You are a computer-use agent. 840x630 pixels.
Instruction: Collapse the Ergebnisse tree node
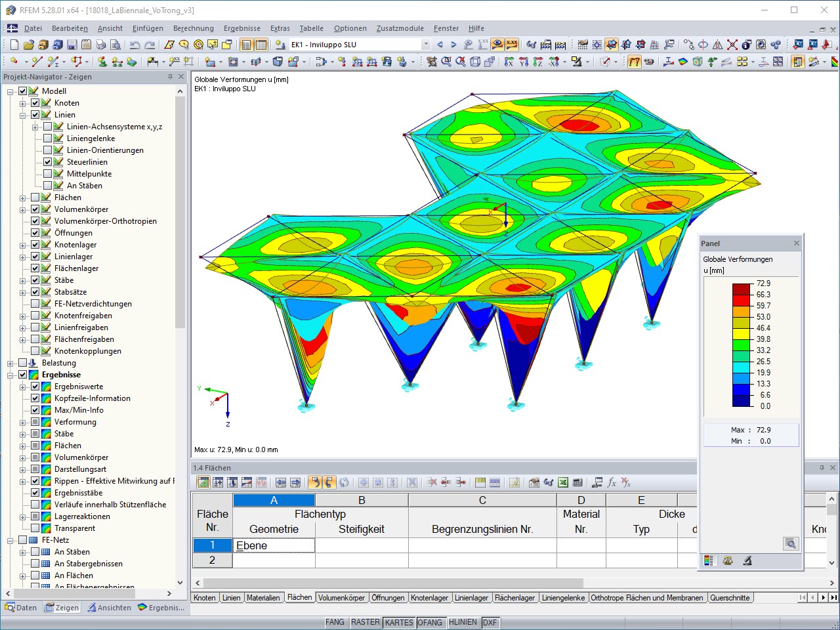[x=10, y=375]
